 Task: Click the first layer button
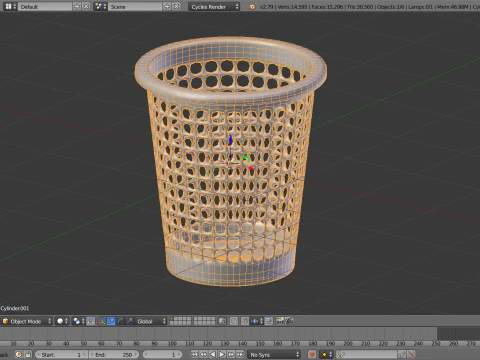coord(172,319)
